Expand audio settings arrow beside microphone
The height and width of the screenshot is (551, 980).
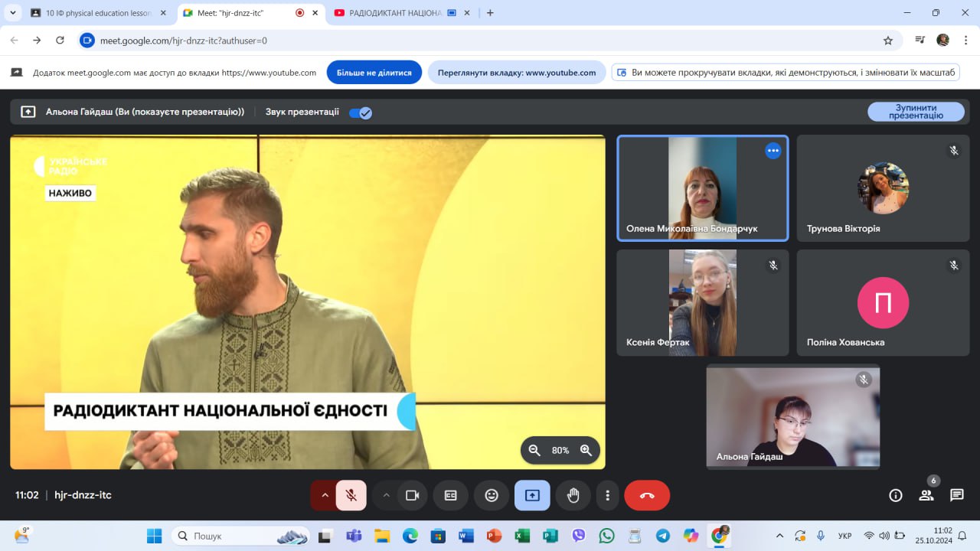tap(325, 495)
